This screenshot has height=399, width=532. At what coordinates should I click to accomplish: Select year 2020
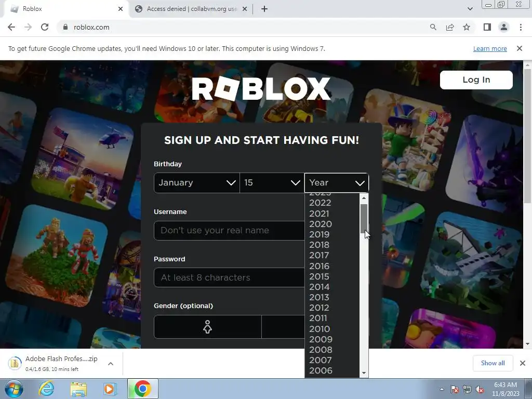click(320, 224)
